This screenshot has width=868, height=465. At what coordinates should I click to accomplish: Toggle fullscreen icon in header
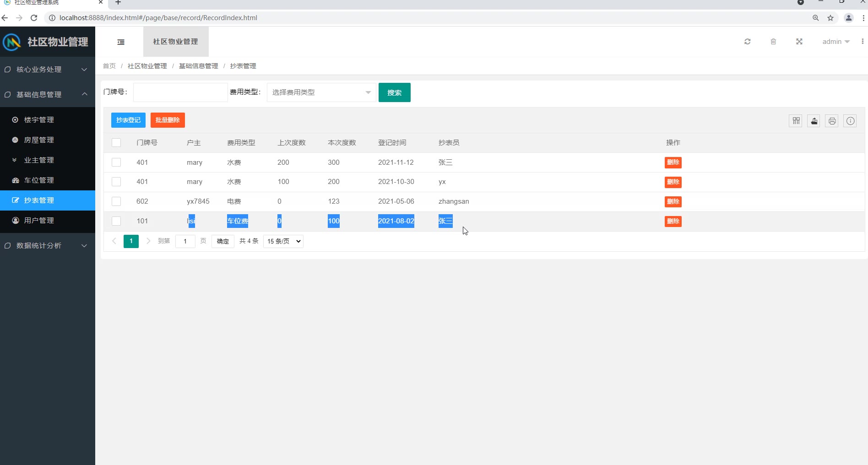pos(799,42)
